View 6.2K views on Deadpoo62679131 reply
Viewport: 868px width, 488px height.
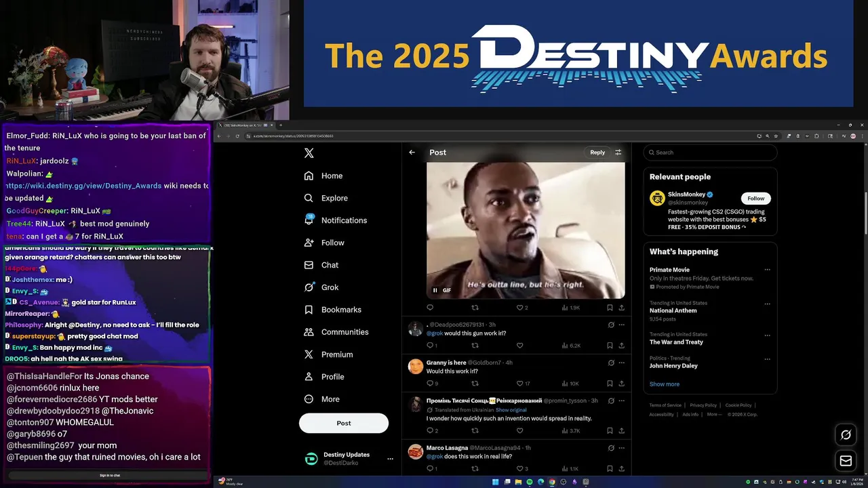click(x=570, y=346)
